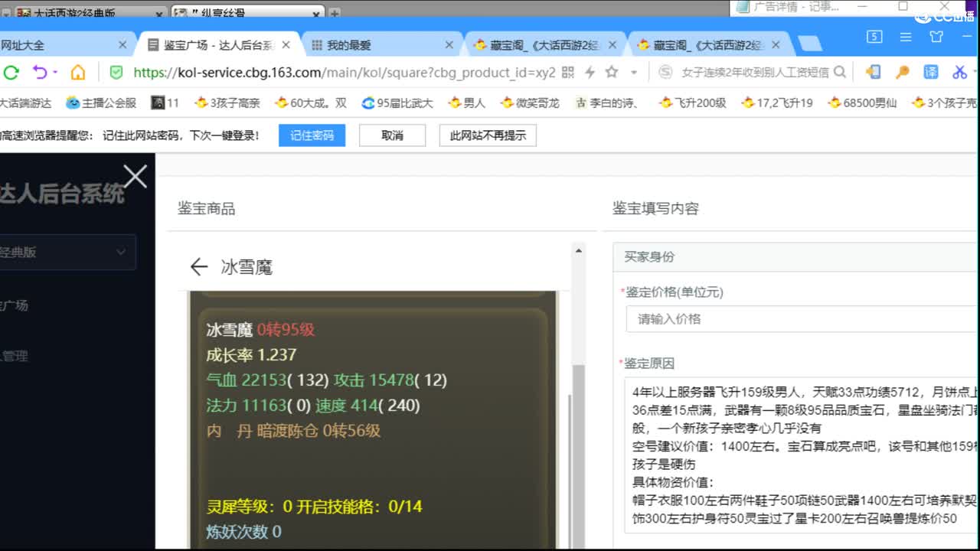Click inside the 鉴定原因 text area

point(801,455)
